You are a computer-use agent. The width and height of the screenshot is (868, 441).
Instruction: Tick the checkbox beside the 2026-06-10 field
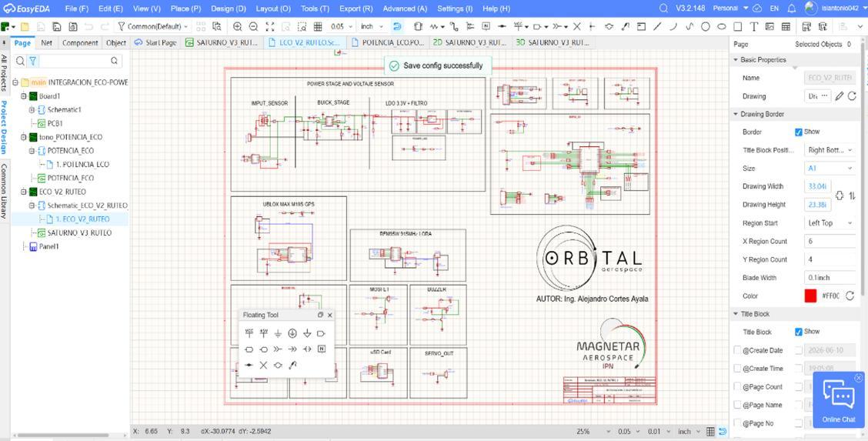pos(798,350)
